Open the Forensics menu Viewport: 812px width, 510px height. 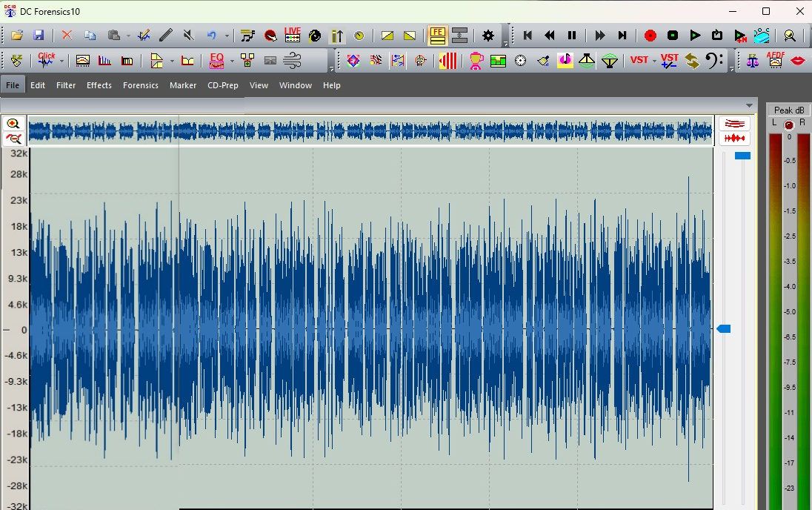[140, 85]
